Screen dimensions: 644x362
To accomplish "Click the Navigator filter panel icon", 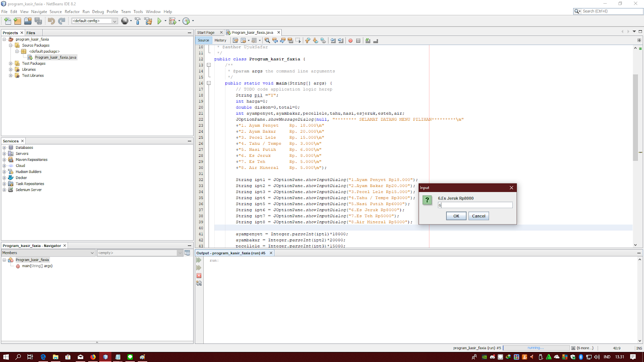I will click(187, 253).
